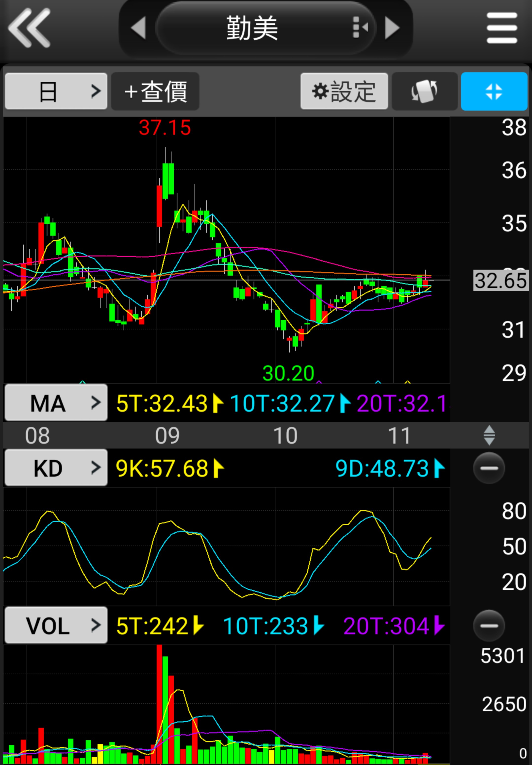
Task: Remove the KD panel with minus button
Action: tap(489, 468)
